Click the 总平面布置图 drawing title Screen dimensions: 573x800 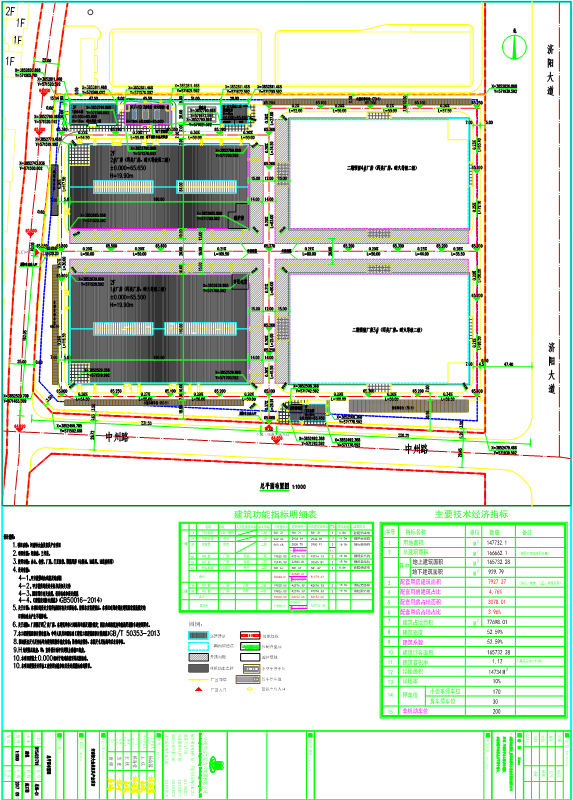tap(275, 486)
